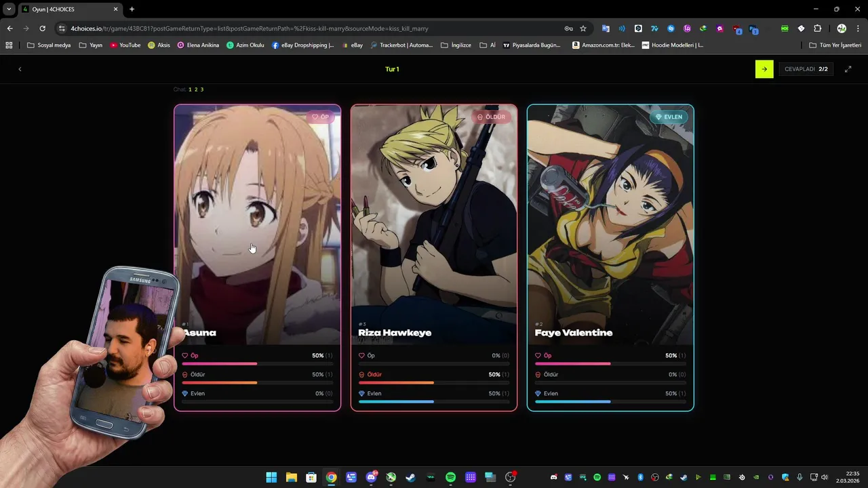Open Steam in the taskbar
The width and height of the screenshot is (868, 488).
(x=411, y=477)
